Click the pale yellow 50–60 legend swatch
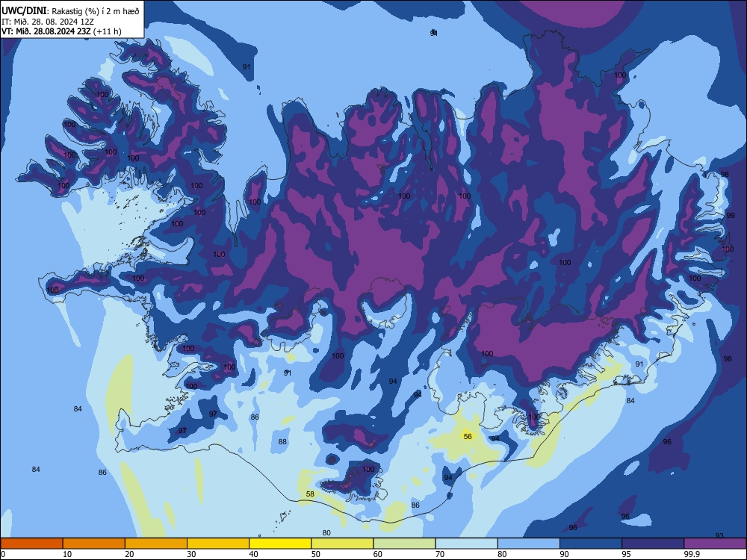The width and height of the screenshot is (747, 560). (342, 544)
